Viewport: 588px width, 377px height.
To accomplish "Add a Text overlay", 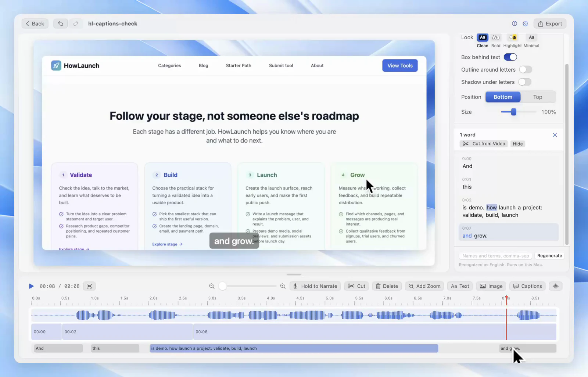I will (x=460, y=286).
